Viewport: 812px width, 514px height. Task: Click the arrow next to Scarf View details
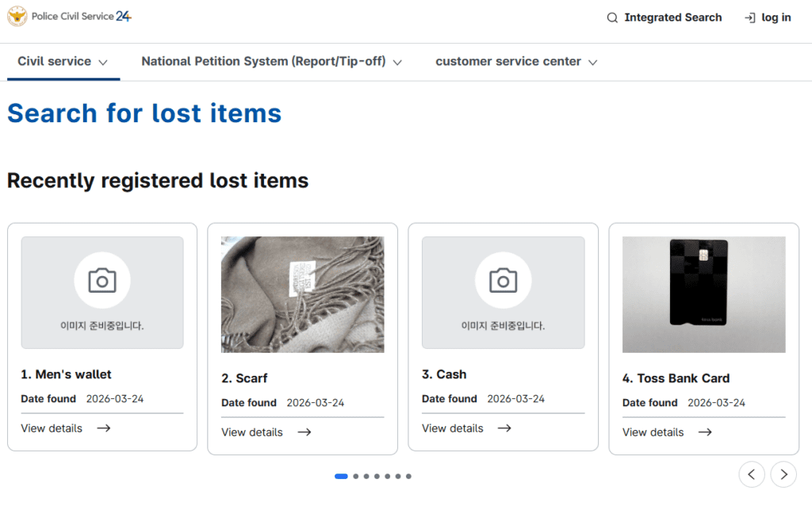click(304, 432)
